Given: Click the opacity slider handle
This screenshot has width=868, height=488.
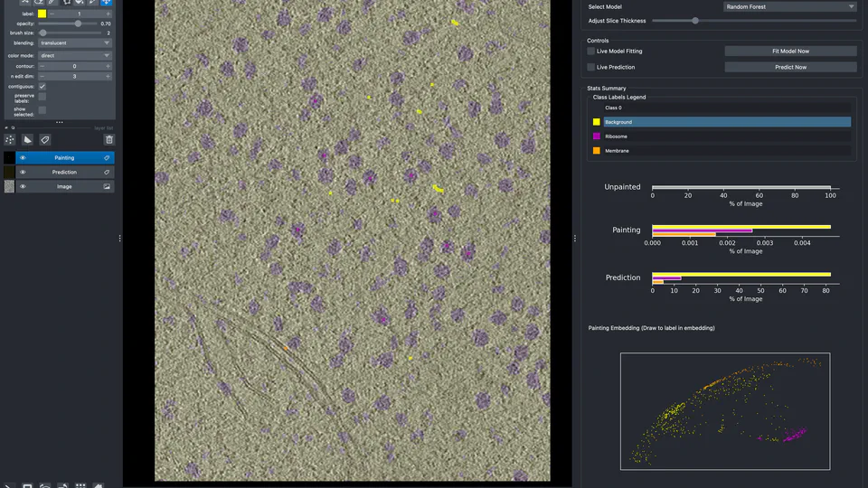Looking at the screenshot, I should 78,23.
